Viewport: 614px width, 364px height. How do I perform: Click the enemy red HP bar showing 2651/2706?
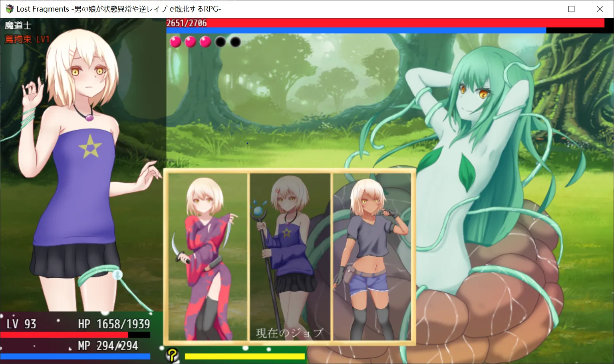tap(385, 23)
